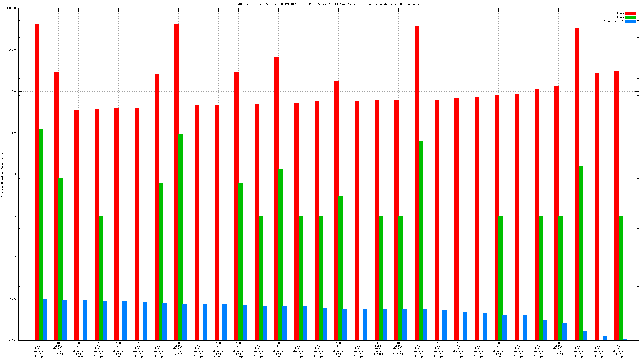Screen dimensions: 644x362
Task: Click the 0@list.dnswl.org 5 hops axis label
Action: [378, 348]
